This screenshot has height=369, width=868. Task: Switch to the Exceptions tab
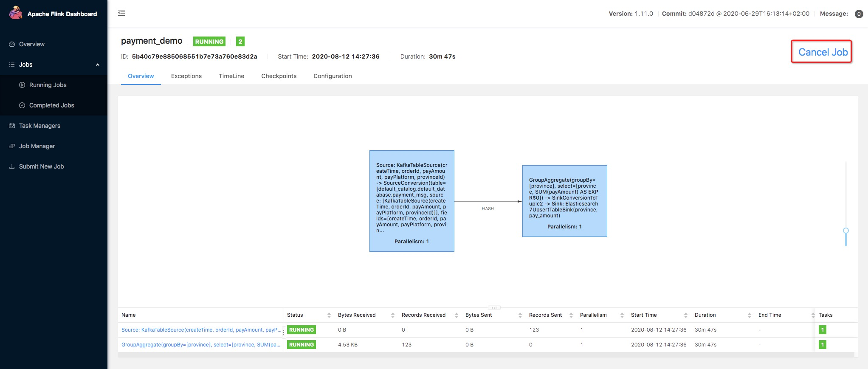coord(186,76)
